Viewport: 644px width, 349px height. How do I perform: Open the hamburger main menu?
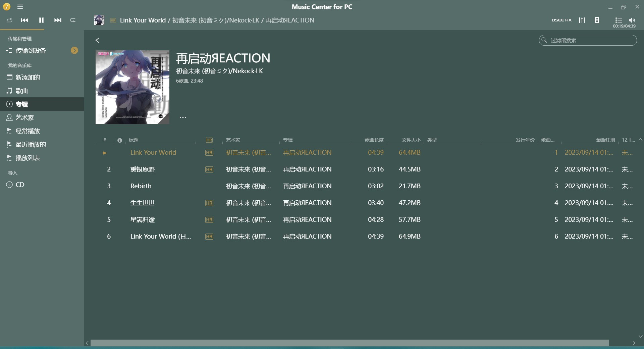click(20, 7)
